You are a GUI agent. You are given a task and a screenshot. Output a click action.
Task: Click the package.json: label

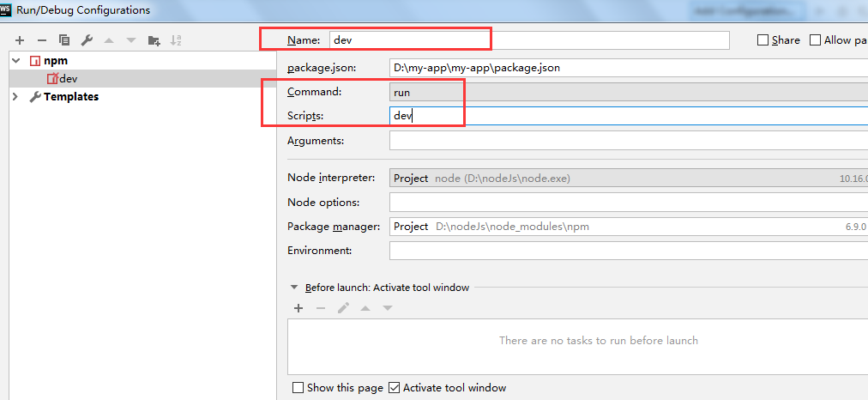322,68
